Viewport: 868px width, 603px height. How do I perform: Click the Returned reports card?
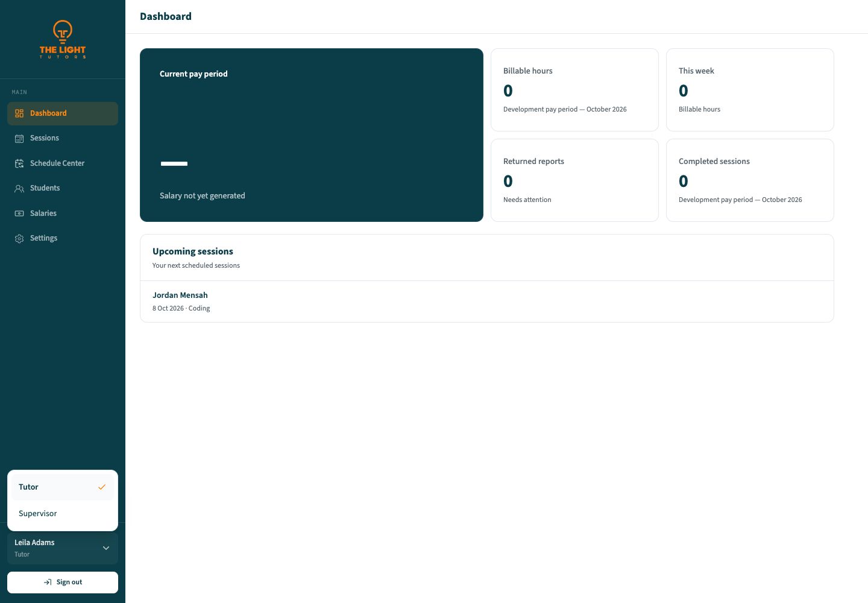[574, 180]
